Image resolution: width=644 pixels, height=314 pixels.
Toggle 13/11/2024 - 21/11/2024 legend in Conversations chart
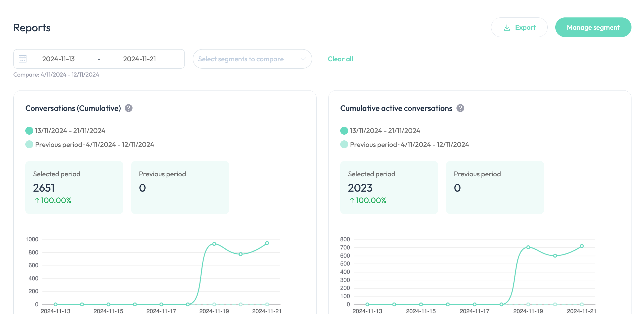click(x=65, y=131)
